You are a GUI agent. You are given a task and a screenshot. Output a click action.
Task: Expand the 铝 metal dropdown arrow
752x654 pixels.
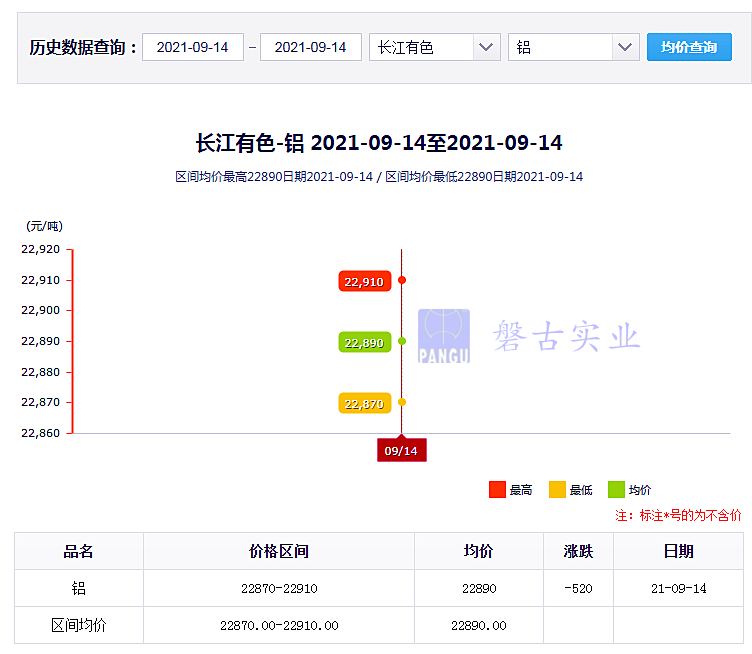pyautogui.click(x=625, y=47)
